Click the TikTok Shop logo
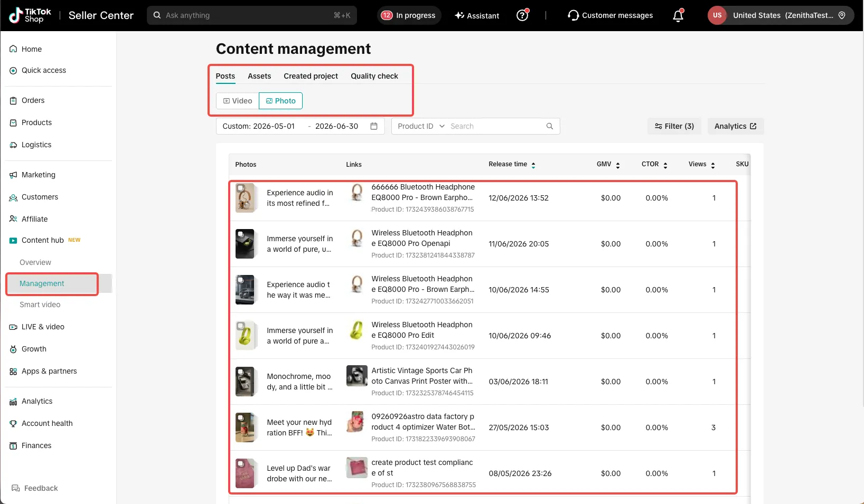The width and height of the screenshot is (864, 504). 30,15
